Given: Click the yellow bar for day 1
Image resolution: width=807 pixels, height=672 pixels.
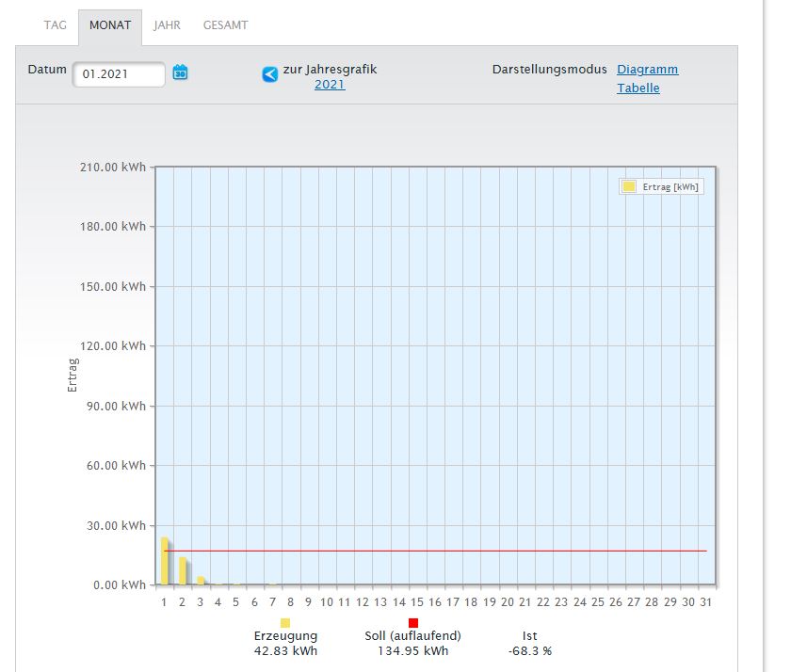Looking at the screenshot, I should click(164, 561).
